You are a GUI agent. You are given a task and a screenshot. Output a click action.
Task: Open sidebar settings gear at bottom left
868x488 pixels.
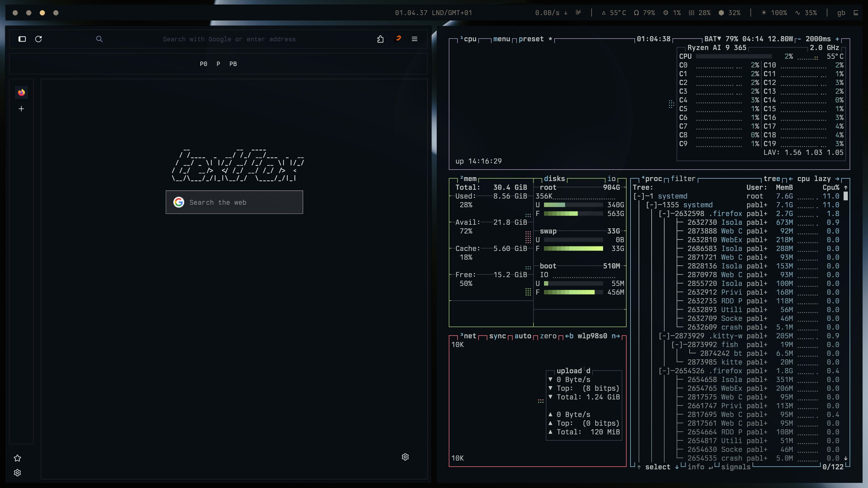[17, 473]
